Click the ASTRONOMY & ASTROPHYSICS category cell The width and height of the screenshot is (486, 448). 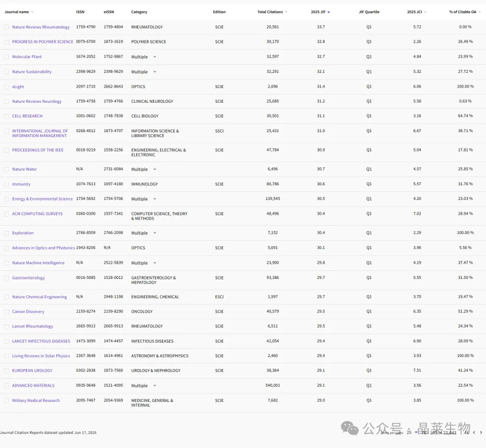point(159,356)
